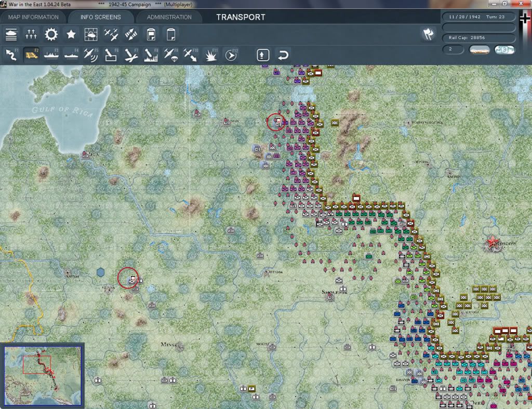The width and height of the screenshot is (532, 409).
Task: Select the F11 explosion mode icon
Action: (211, 55)
